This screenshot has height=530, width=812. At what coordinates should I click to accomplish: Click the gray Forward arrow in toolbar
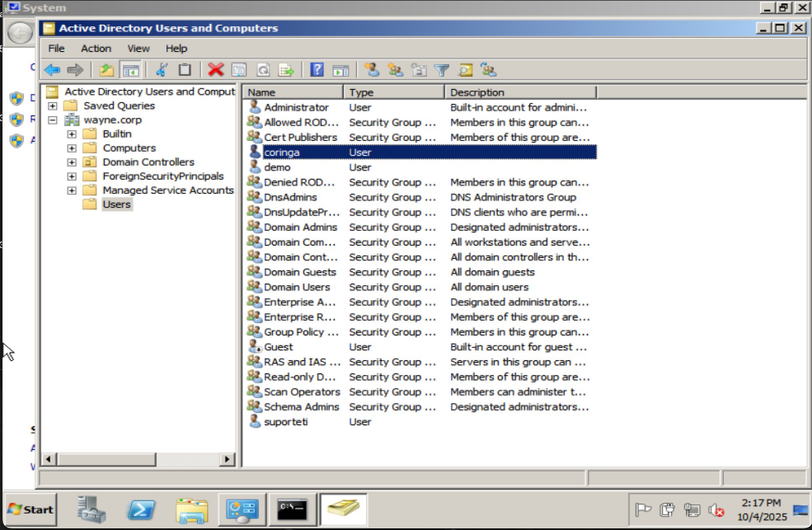(75, 70)
